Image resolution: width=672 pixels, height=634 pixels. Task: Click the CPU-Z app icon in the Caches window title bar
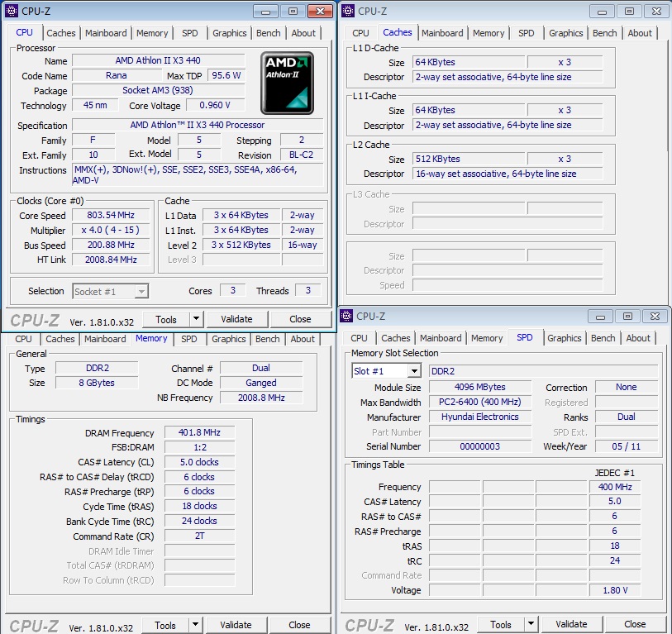(x=348, y=11)
